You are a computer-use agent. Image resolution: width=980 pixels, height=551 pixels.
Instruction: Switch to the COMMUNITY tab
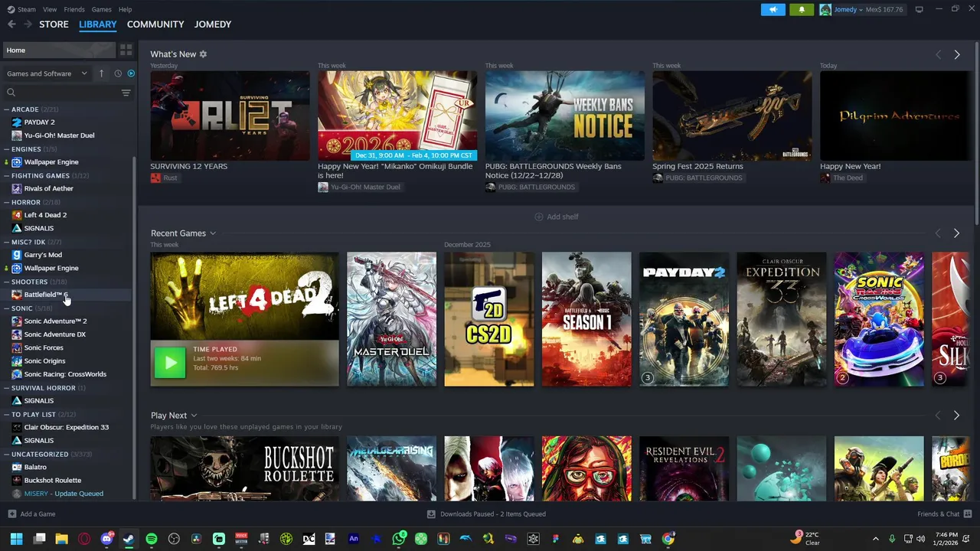tap(155, 24)
